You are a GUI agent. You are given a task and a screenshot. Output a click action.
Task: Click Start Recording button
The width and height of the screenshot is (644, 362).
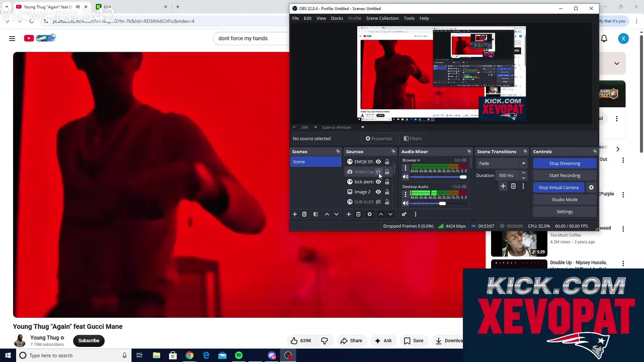(x=565, y=175)
